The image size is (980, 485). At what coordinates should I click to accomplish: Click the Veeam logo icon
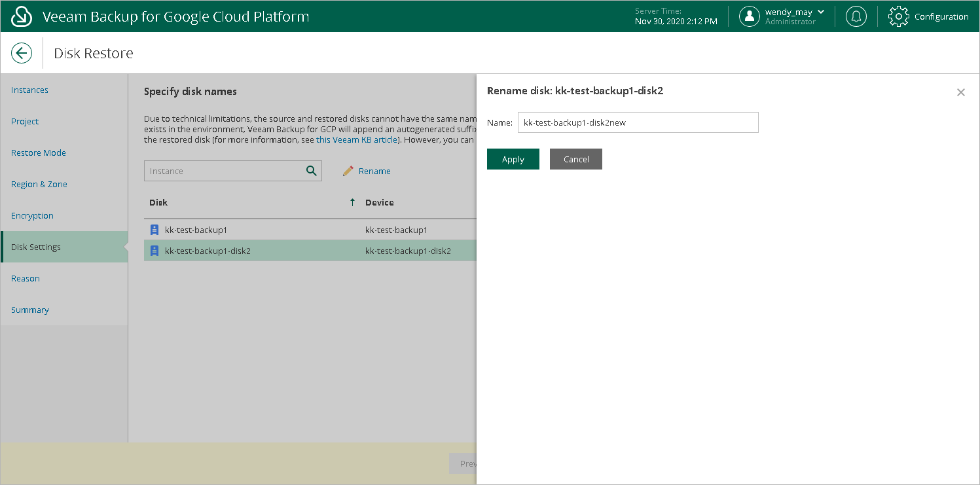[x=22, y=16]
